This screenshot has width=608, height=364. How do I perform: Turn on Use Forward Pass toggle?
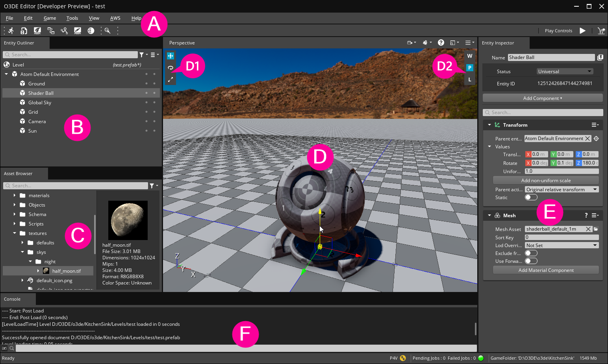[x=531, y=261]
